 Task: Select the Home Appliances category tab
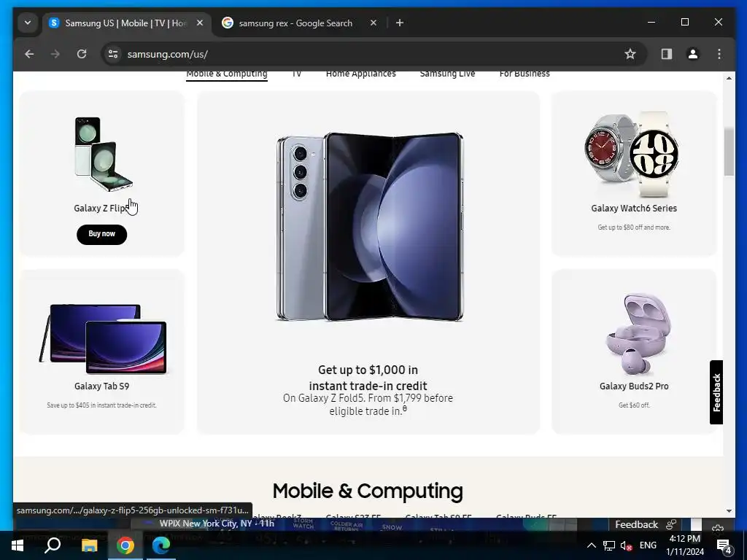click(x=360, y=74)
